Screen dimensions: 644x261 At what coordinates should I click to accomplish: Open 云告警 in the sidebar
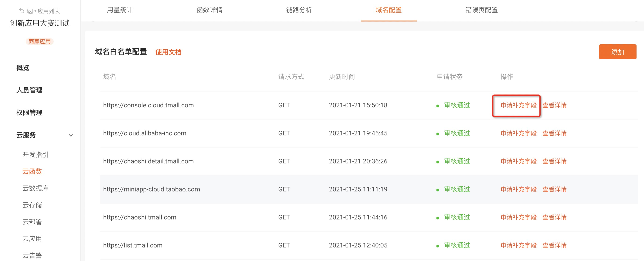(x=32, y=255)
